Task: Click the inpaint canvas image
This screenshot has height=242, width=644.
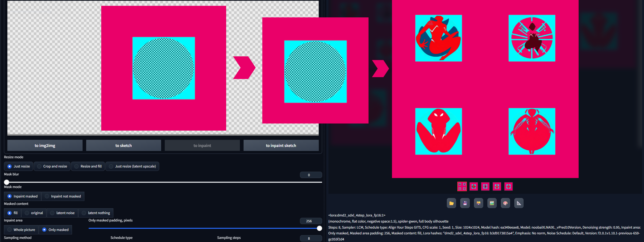Action: click(x=163, y=68)
